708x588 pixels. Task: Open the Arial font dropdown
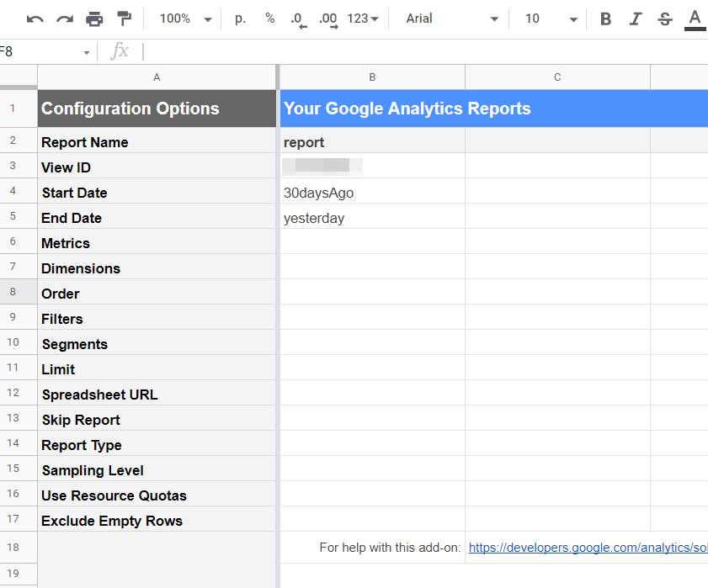coord(452,19)
